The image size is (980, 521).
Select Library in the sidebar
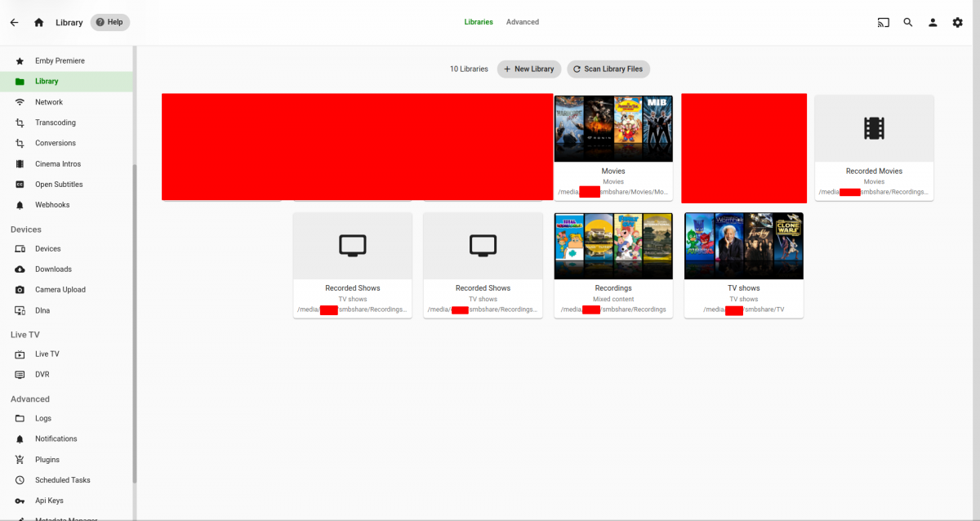67,82
